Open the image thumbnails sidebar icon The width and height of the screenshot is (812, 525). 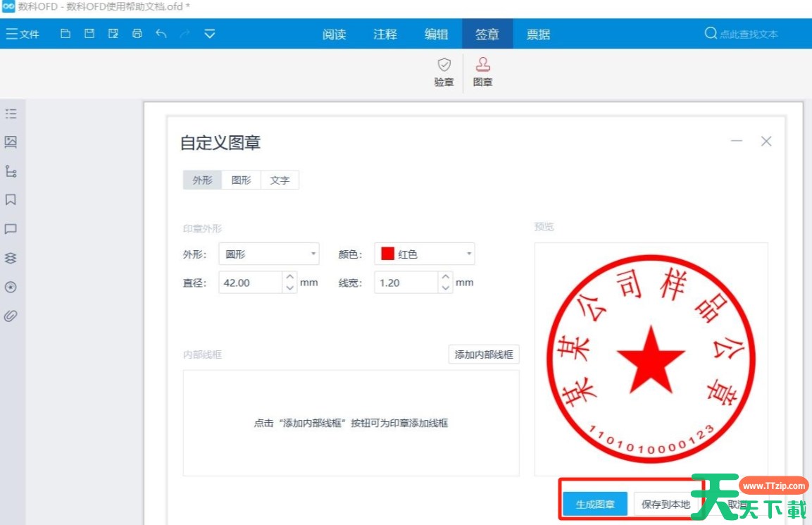pos(11,142)
